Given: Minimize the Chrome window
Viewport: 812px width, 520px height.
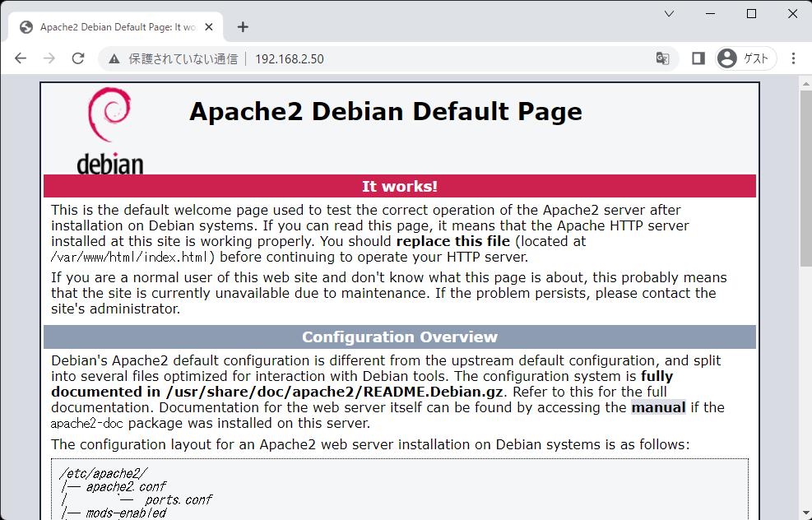Looking at the screenshot, I should 711,14.
